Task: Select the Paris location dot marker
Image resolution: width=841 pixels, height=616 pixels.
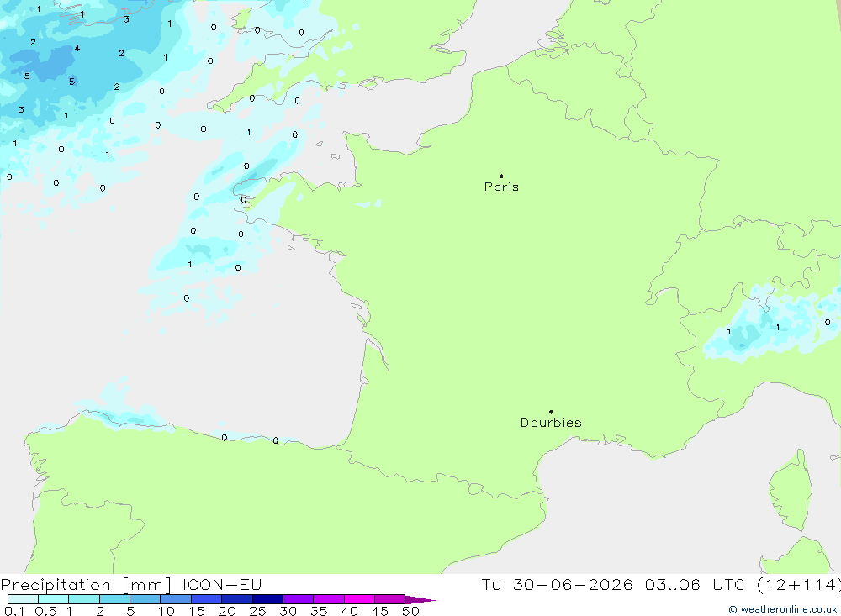Action: tap(501, 176)
